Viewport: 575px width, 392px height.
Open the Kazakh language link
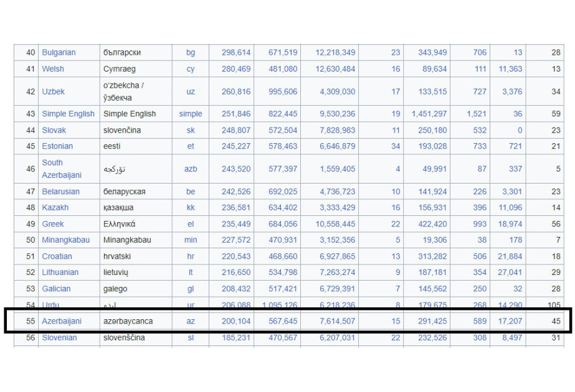pyautogui.click(x=55, y=208)
